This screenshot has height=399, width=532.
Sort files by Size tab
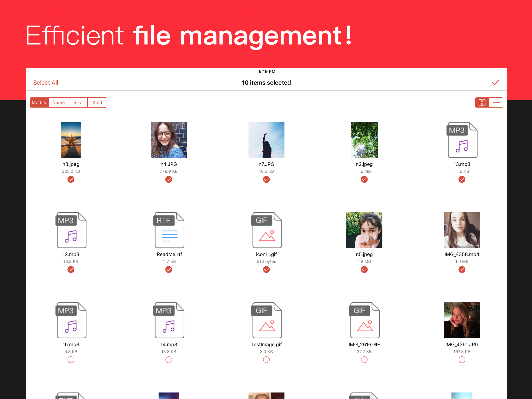tap(78, 102)
